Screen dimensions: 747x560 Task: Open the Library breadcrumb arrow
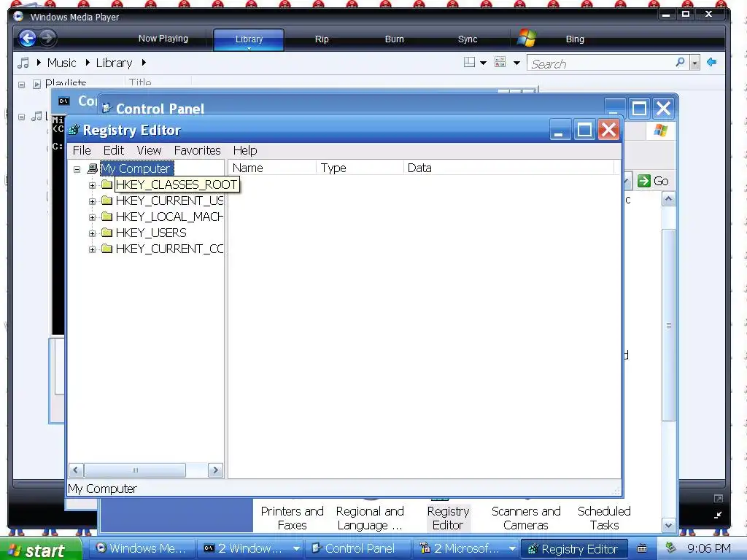point(144,63)
